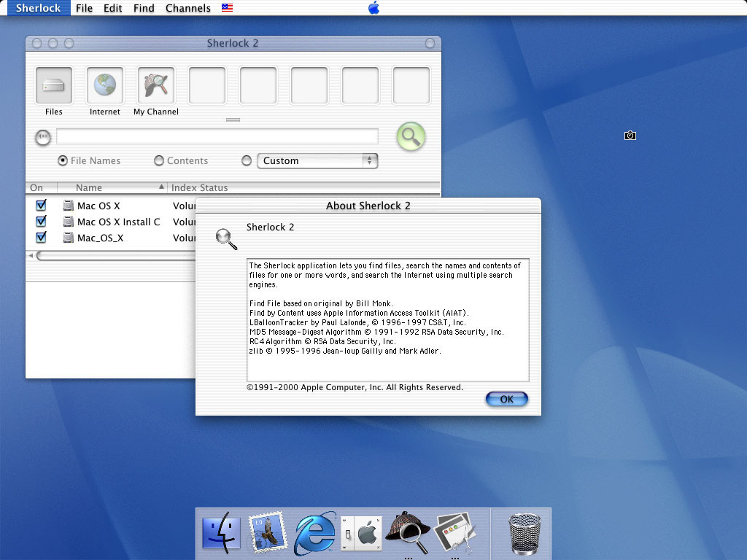Open System Preferences in the Dock
The width and height of the screenshot is (747, 560).
(361, 533)
